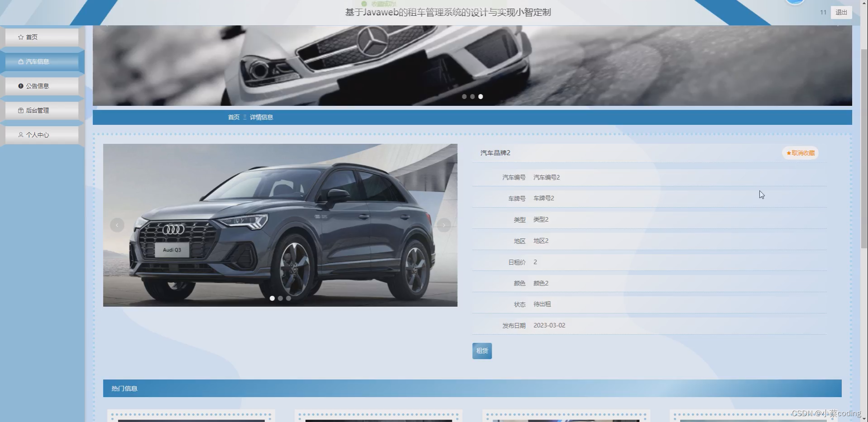Click the 租赁 rent button

tap(482, 351)
